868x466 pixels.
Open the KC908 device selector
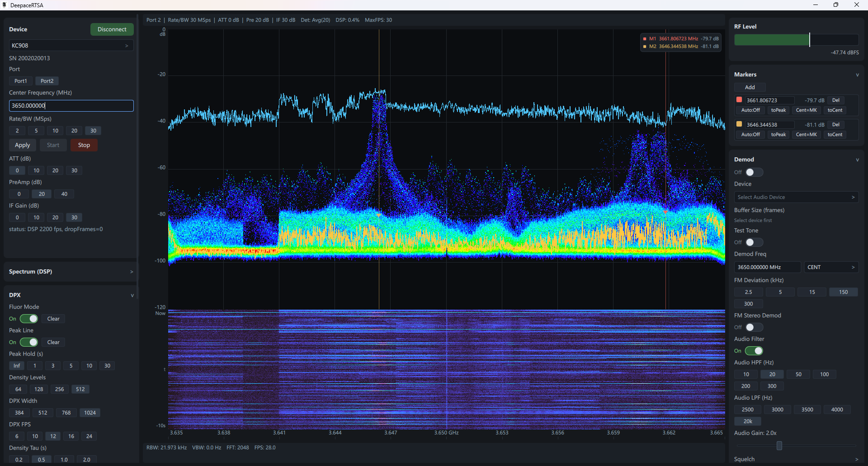[71, 45]
